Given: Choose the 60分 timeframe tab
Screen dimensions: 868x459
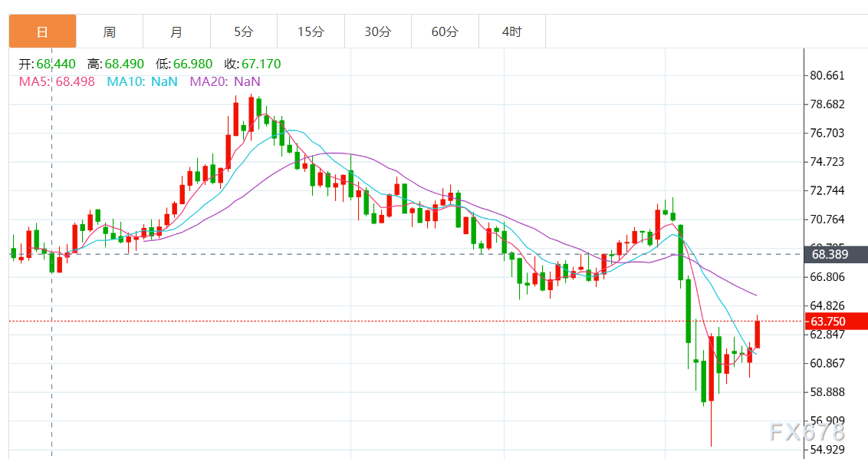Looking at the screenshot, I should [445, 31].
